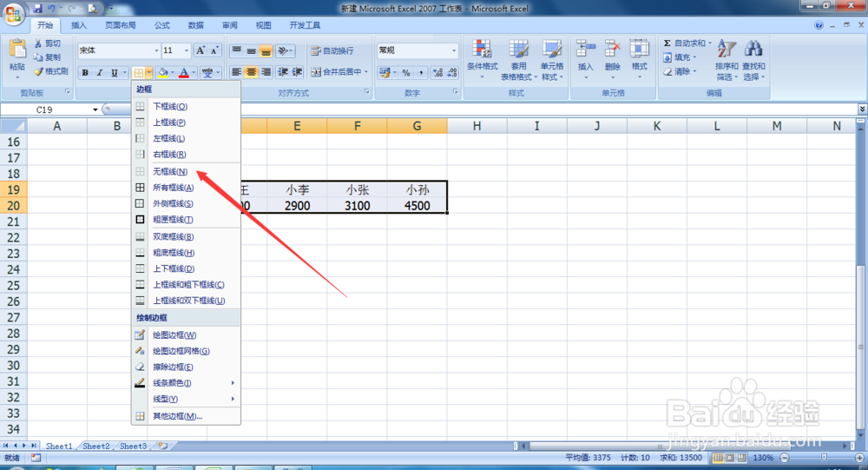Toggle Wrap Text (自动换行)

coord(332,50)
